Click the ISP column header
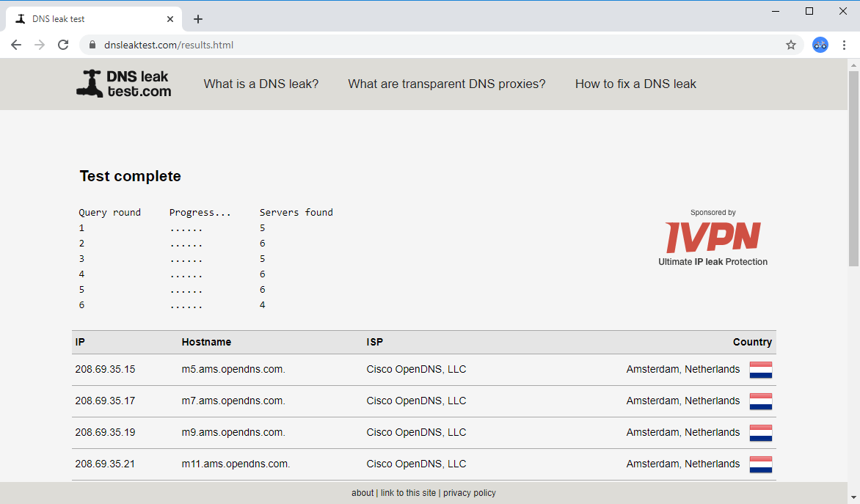This screenshot has width=860, height=504. click(375, 342)
